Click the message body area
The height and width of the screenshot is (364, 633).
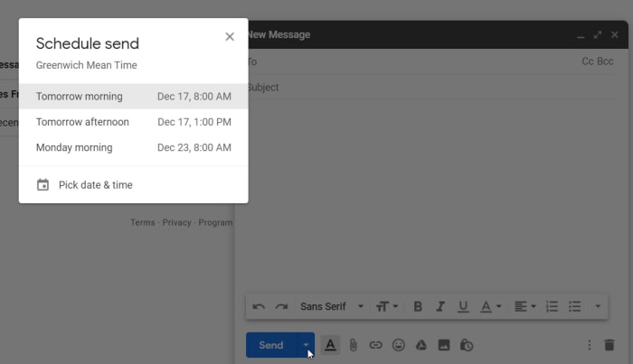click(x=430, y=193)
